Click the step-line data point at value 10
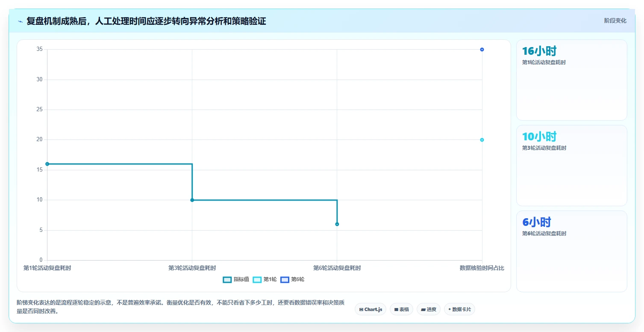Image resolution: width=644 pixels, height=332 pixels. tap(192, 200)
